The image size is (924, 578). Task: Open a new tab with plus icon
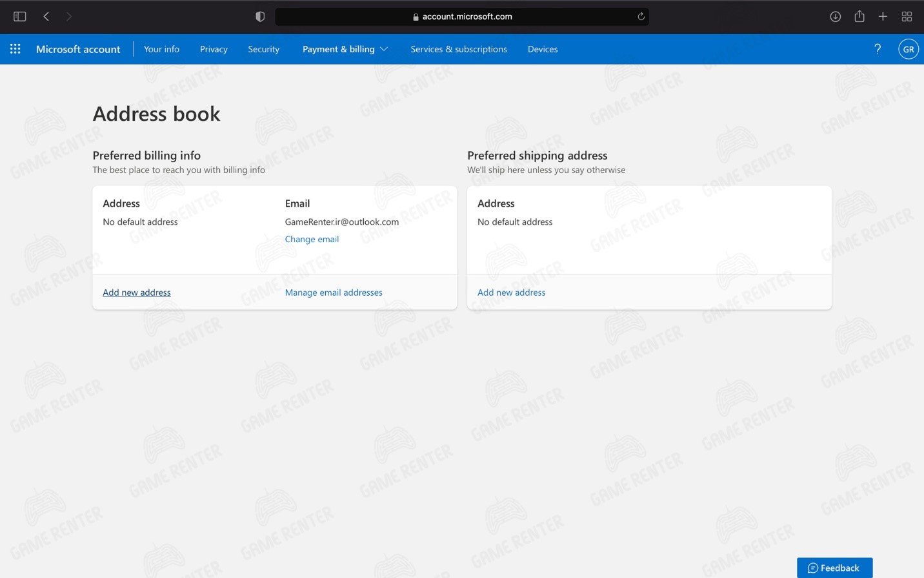point(883,16)
